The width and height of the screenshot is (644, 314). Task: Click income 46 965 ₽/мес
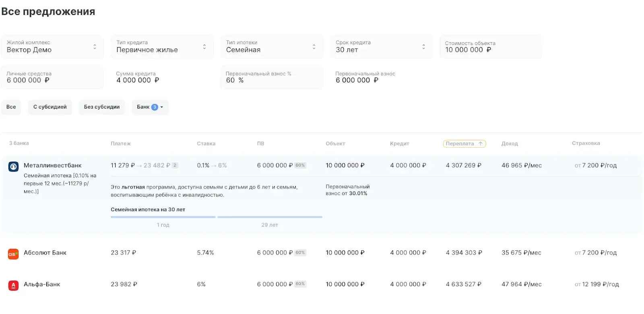pos(522,165)
